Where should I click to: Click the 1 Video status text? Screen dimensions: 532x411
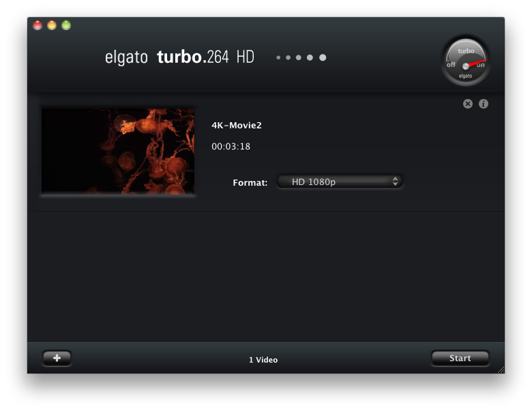click(x=263, y=360)
